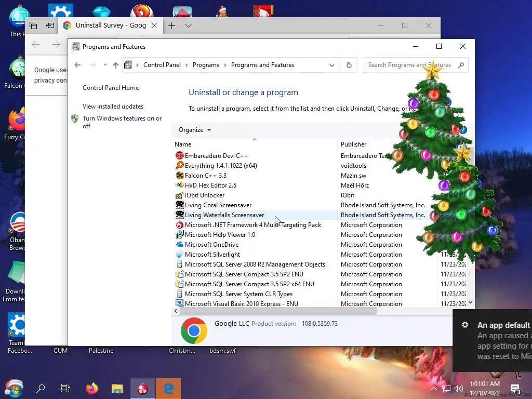This screenshot has height=399, width=532.
Task: Open the Action Center notification icon
Action: 516,389
